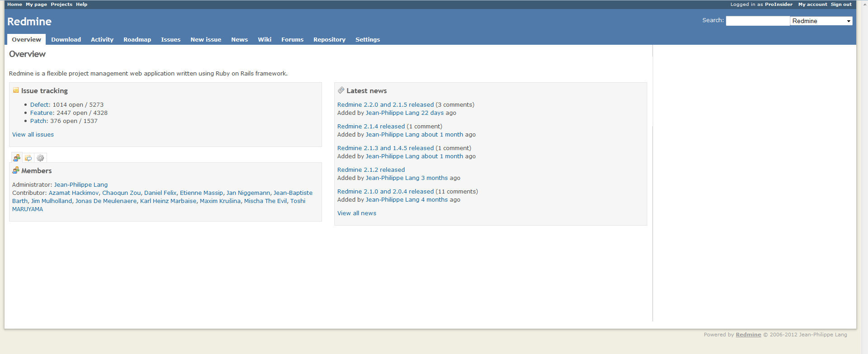Viewport: 868px width, 354px height.
Task: Open Etienne Massip's profile
Action: tap(201, 193)
